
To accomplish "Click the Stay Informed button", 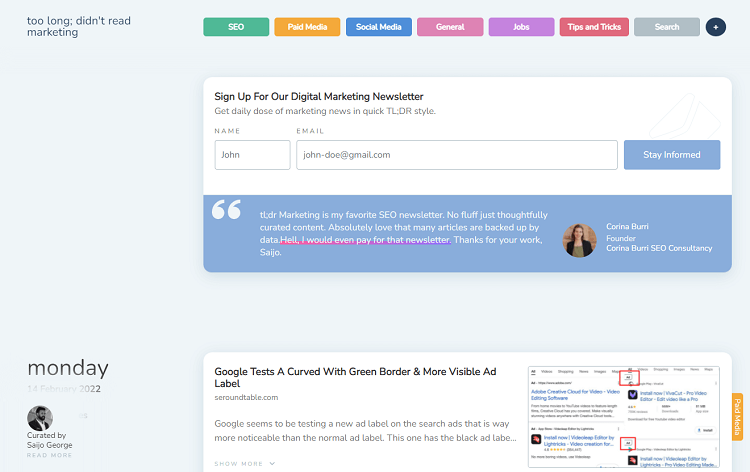I will (672, 154).
